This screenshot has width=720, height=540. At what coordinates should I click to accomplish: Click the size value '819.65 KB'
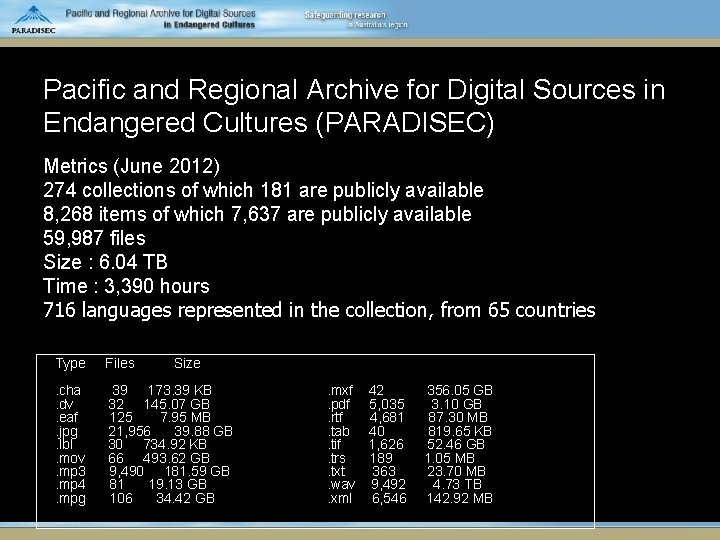(x=460, y=431)
